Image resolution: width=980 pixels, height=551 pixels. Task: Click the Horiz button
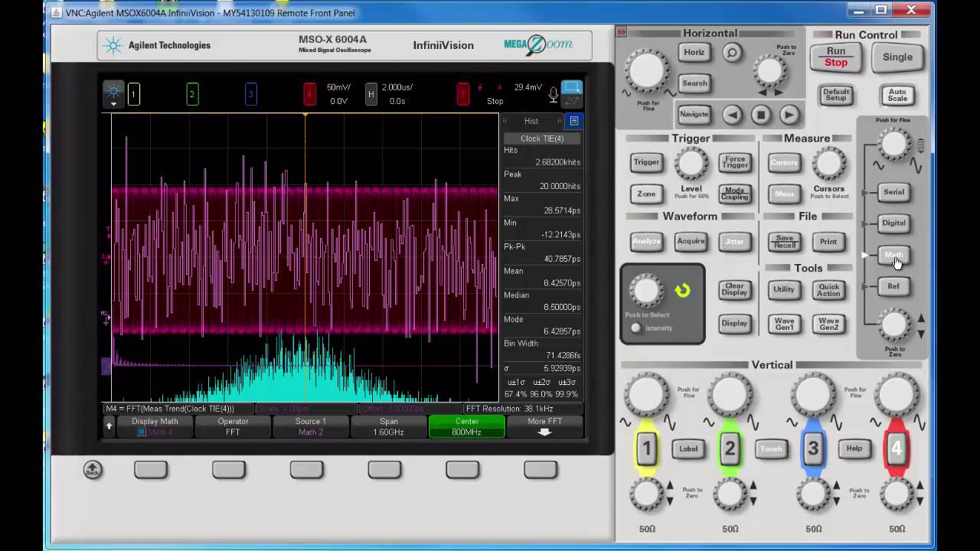pos(694,52)
